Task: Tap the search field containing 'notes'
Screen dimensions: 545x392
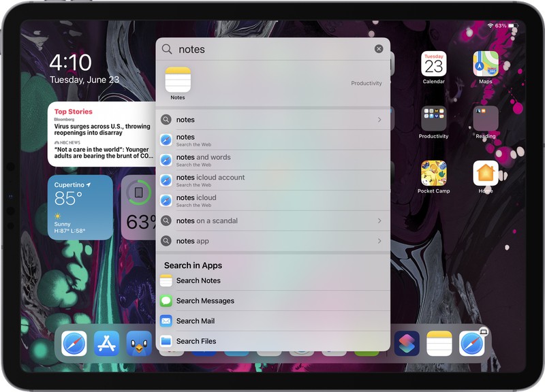Action: (x=272, y=49)
